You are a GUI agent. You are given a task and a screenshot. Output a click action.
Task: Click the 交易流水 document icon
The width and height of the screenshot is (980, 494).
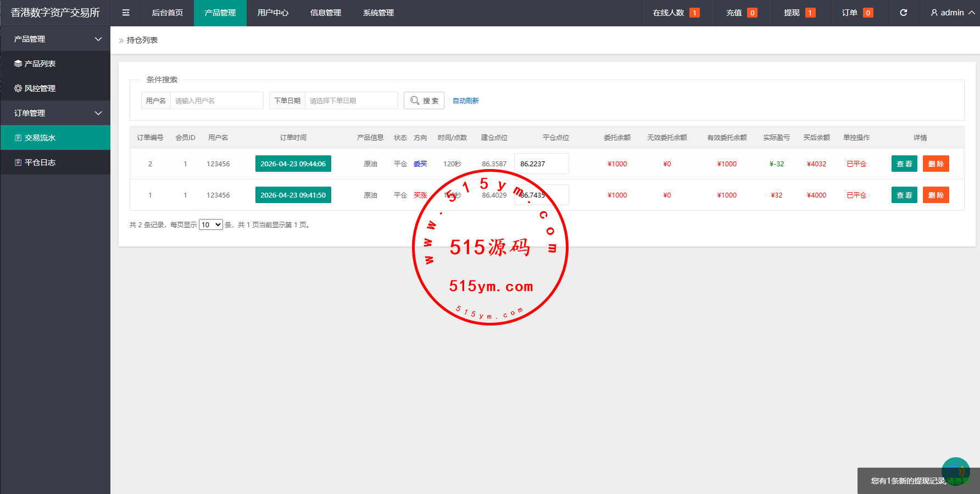[x=18, y=138]
